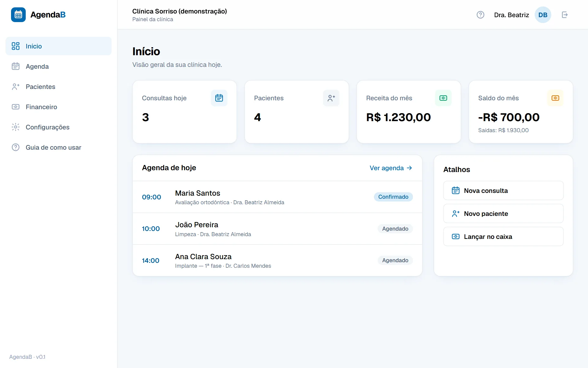Click the calendar icon in Nova consulta shortcut
Screen dimensions: 588x368
(456, 190)
